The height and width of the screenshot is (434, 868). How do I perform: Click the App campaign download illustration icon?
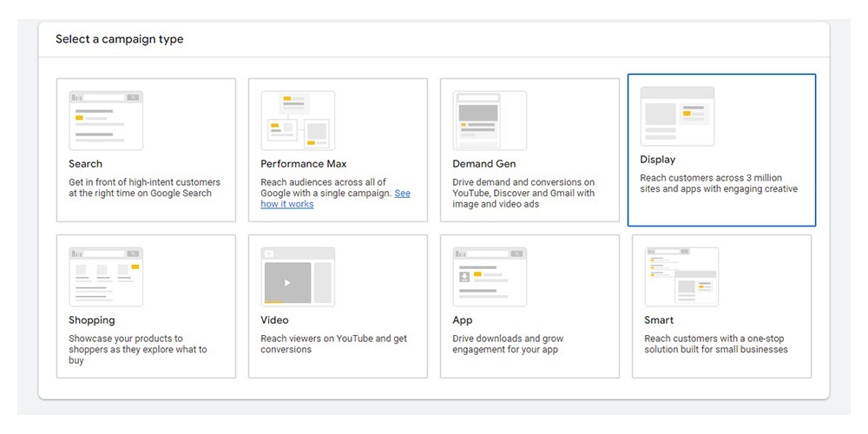pos(490,277)
